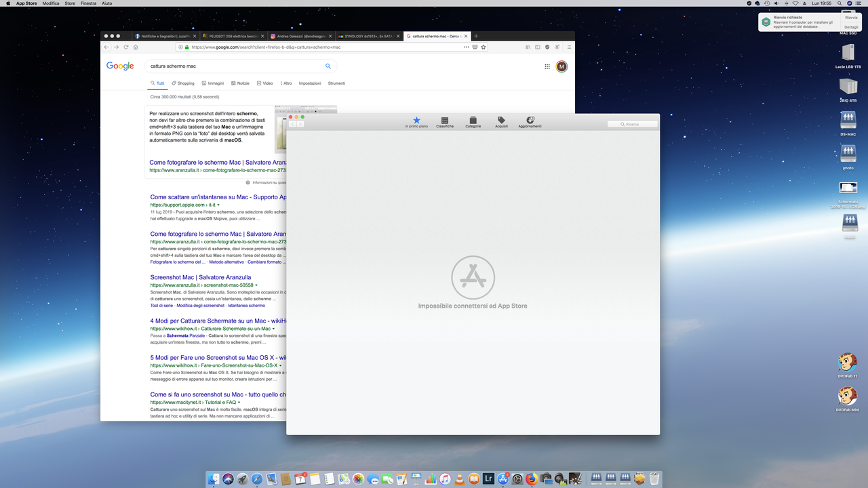Open the Finestra menu in the menu bar
The width and height of the screenshot is (868, 488).
pos(88,3)
